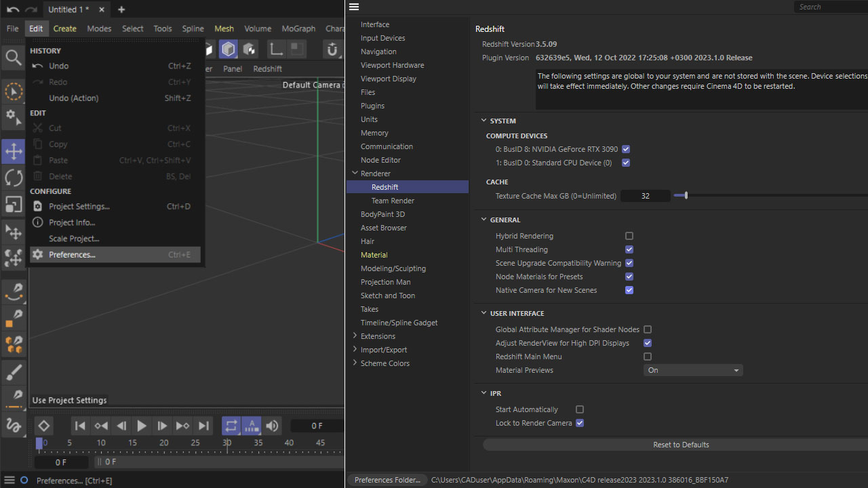868x488 pixels.
Task: Collapse the SYSTEM section
Action: coord(484,121)
